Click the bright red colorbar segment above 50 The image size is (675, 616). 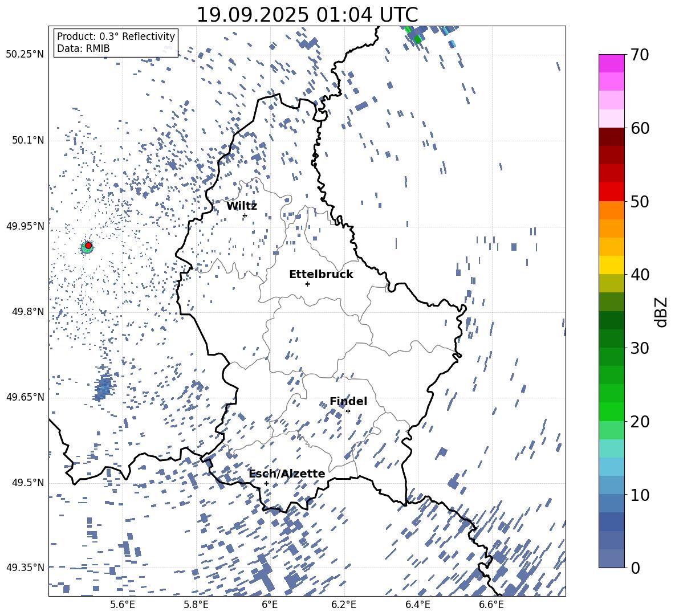pos(611,192)
